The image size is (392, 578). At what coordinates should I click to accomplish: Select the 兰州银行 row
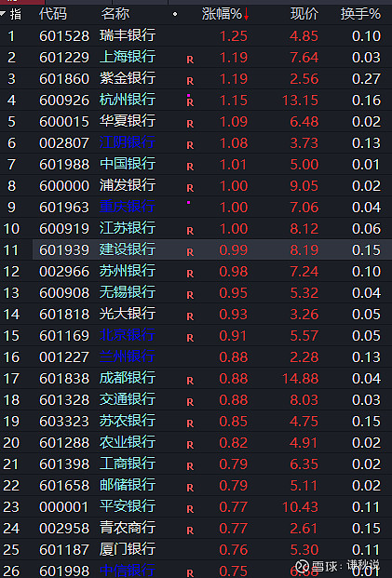point(196,356)
